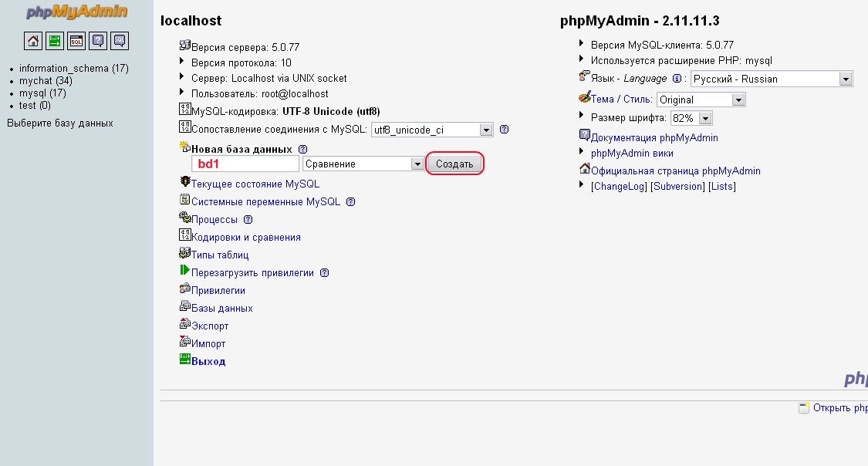Select test (0) database
This screenshot has height=466, width=868.
[x=35, y=105]
